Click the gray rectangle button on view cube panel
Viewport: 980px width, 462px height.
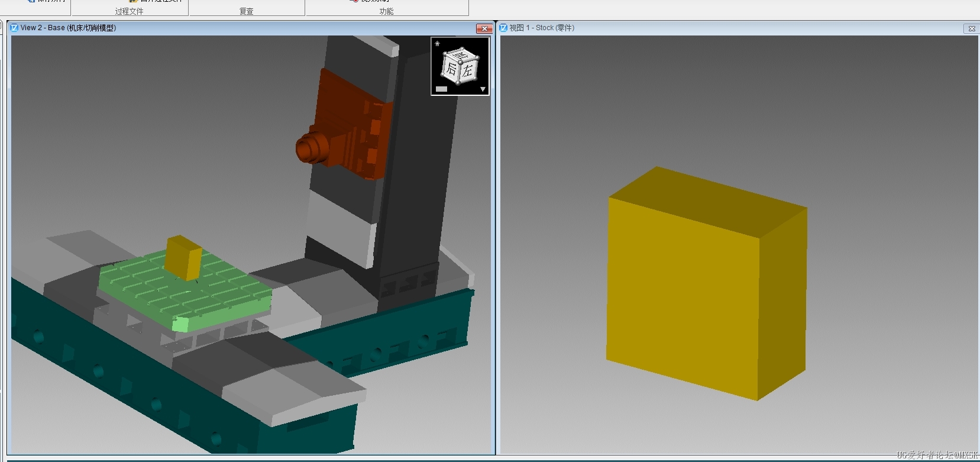pyautogui.click(x=442, y=89)
